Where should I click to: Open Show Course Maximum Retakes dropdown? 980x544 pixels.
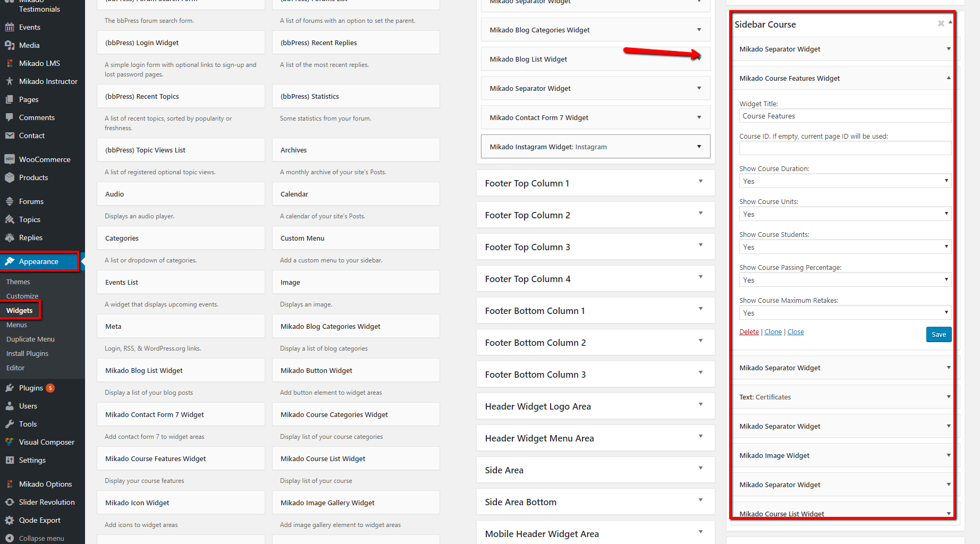[845, 313]
